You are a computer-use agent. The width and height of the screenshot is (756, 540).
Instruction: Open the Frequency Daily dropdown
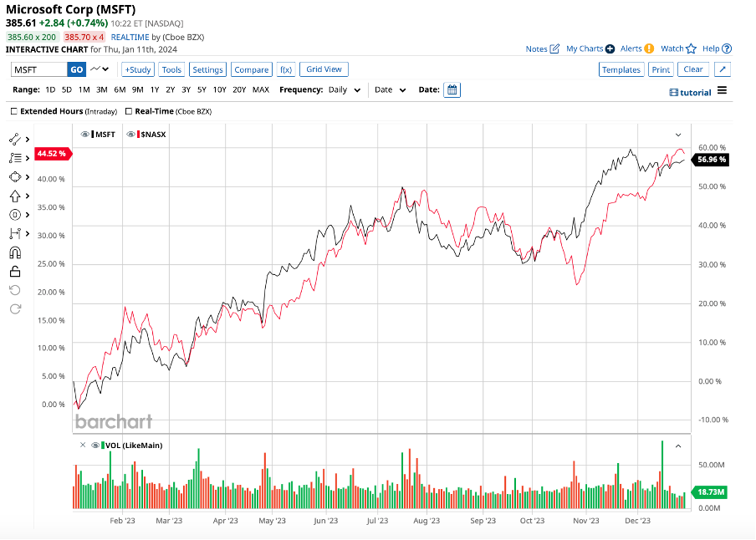point(345,89)
